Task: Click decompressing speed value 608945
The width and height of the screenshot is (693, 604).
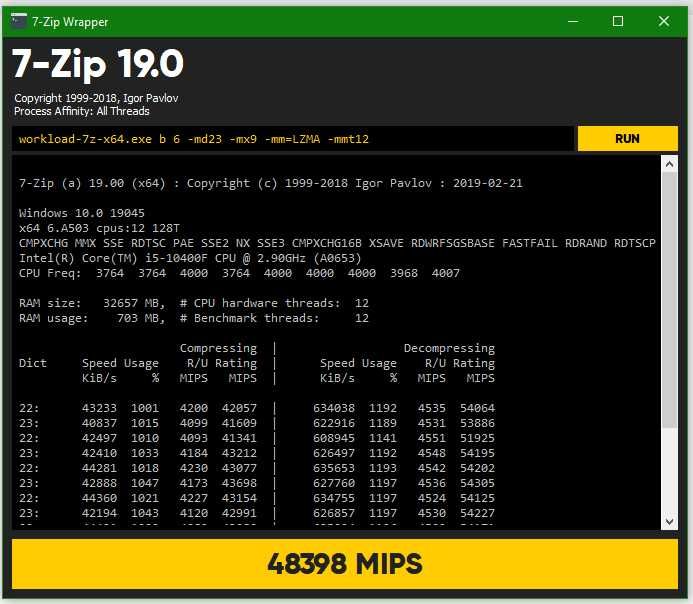Action: 334,438
